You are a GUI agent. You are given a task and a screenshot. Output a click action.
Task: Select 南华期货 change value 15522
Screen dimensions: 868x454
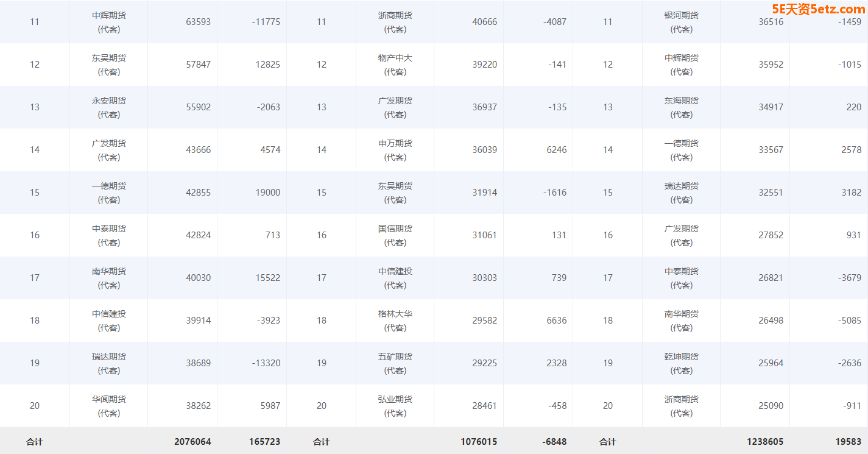pos(268,278)
